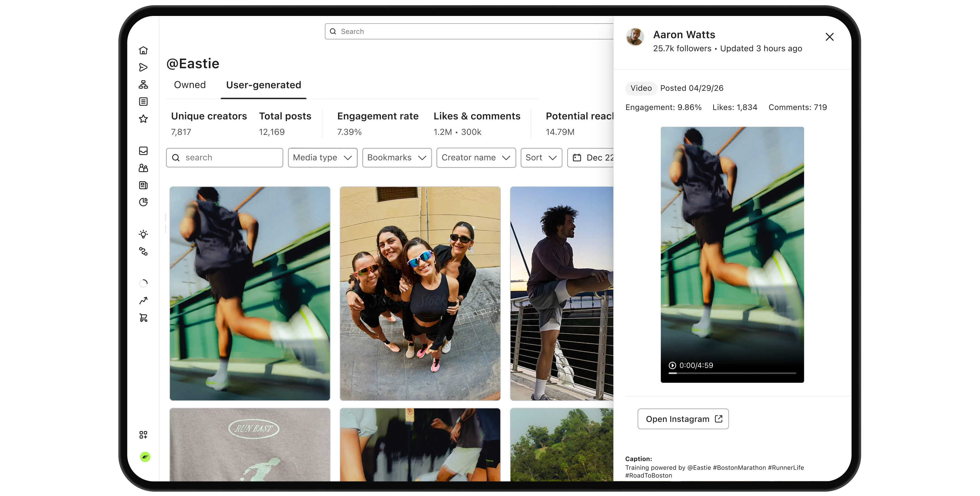980x496 pixels.
Task: Select the User-generated tab
Action: [263, 85]
